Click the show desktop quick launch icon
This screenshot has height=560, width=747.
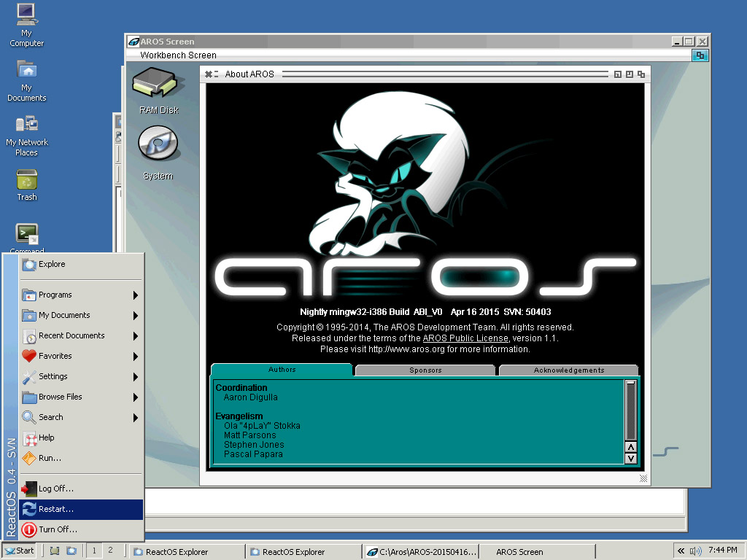pos(55,551)
